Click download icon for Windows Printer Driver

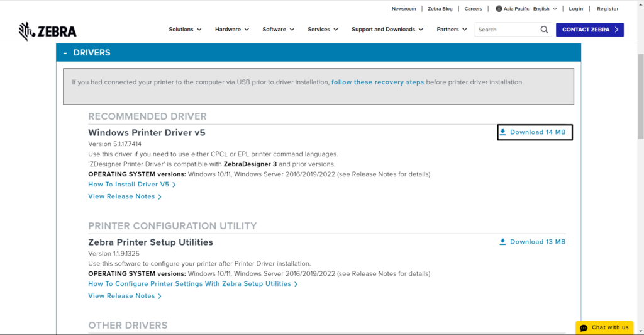click(502, 132)
